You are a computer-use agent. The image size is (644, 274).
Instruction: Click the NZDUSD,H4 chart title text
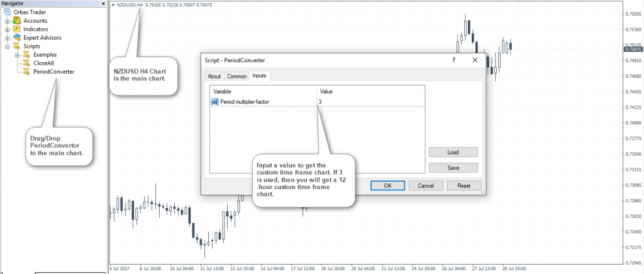(x=130, y=5)
